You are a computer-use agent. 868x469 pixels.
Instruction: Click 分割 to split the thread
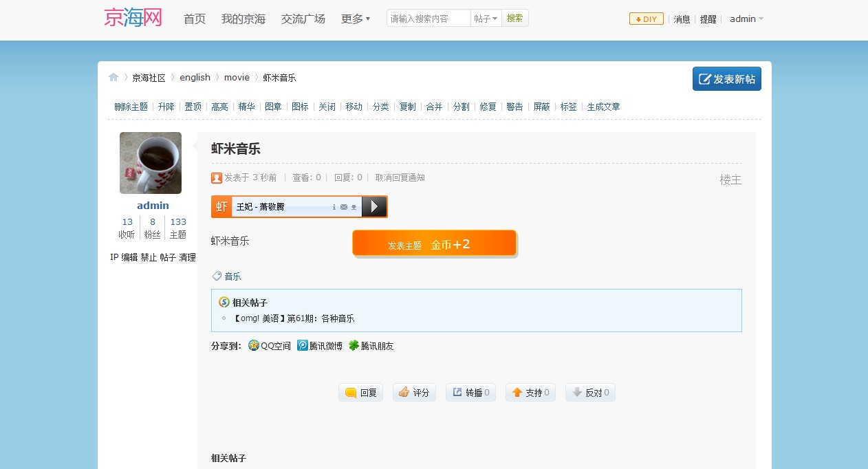coord(462,107)
